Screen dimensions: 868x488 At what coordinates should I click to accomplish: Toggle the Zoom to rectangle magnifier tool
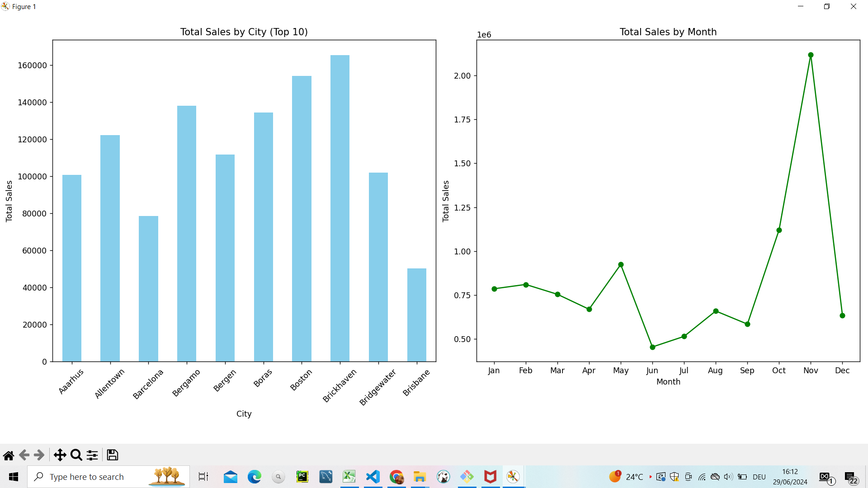coord(76,455)
